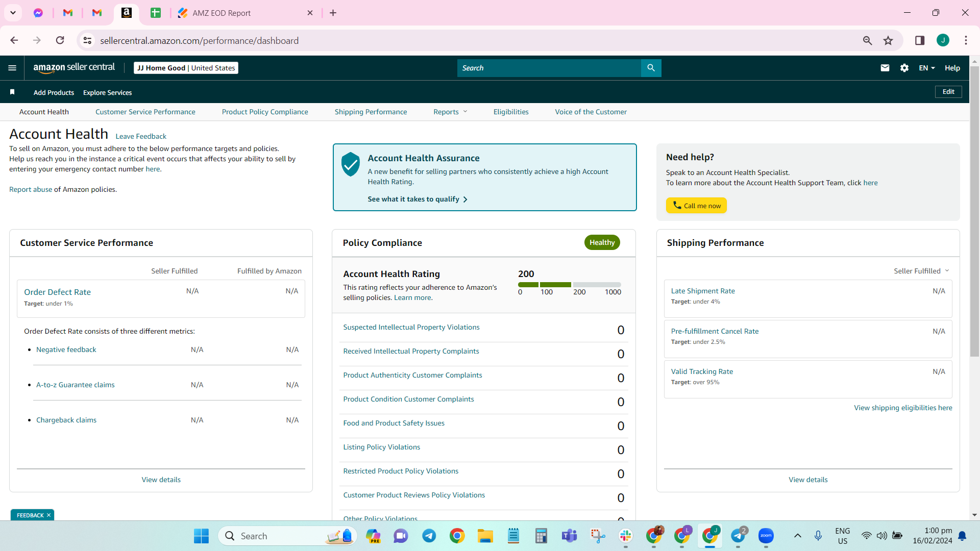Screen dimensions: 980x551
Task: Open the green spreadsheet pinned tab
Action: coord(156,13)
